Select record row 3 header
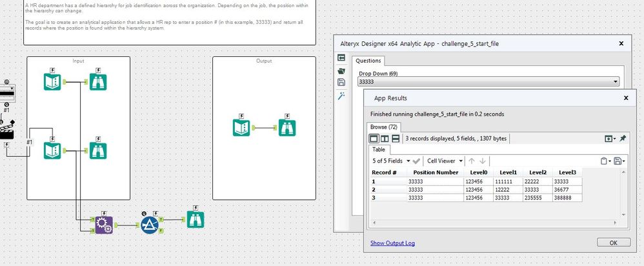 (388, 198)
